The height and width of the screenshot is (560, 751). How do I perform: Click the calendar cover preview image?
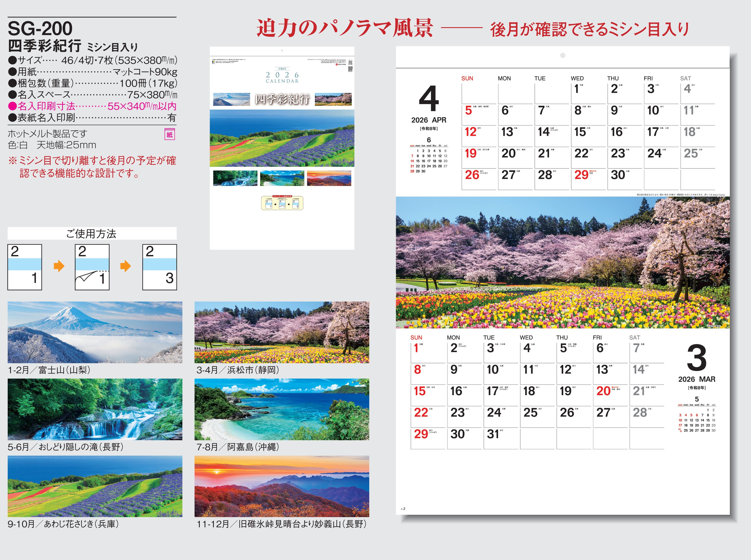pyautogui.click(x=282, y=148)
